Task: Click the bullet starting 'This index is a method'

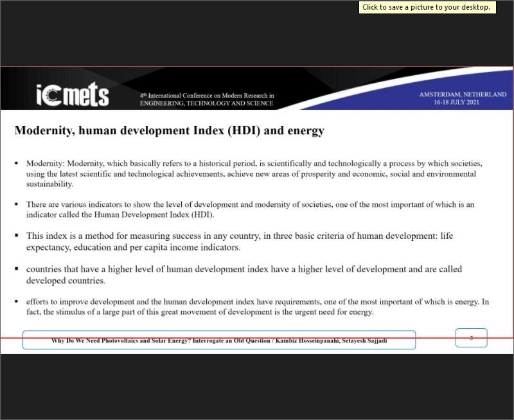Action: [x=240, y=241]
